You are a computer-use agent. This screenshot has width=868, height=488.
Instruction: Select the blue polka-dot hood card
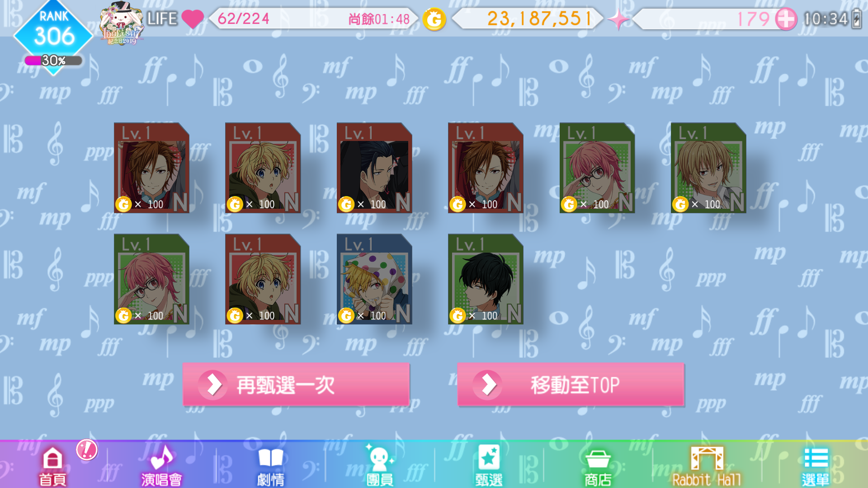(x=374, y=279)
